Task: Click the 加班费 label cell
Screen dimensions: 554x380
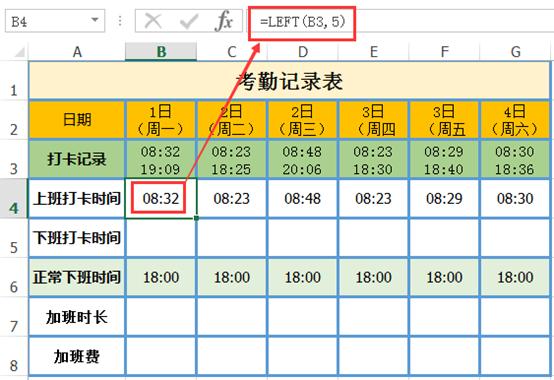Action: pyautogui.click(x=77, y=356)
